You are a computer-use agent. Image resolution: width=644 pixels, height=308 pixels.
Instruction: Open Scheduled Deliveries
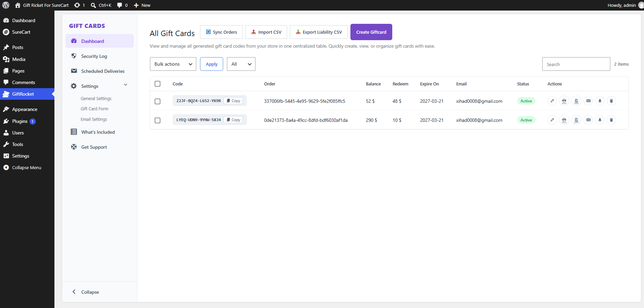(100, 71)
